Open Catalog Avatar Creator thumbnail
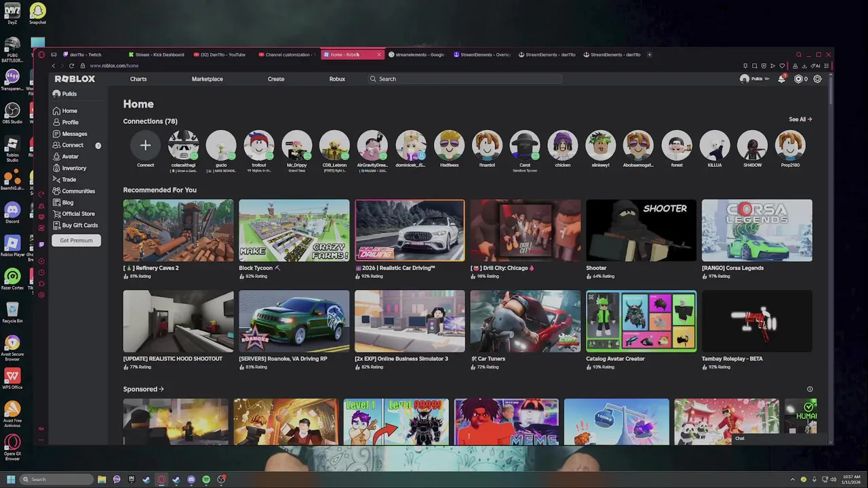 coord(641,321)
